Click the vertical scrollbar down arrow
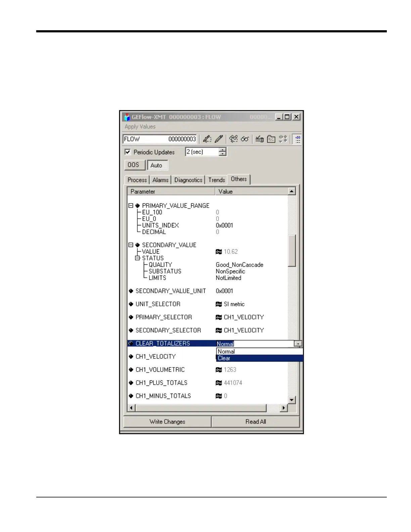Image resolution: width=411 pixels, height=532 pixels. pyautogui.click(x=292, y=400)
